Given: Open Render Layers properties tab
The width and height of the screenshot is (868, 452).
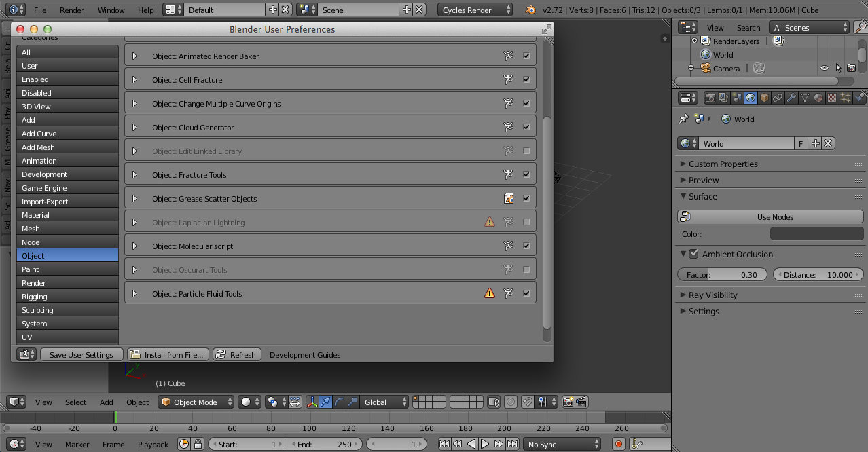Looking at the screenshot, I should [723, 98].
